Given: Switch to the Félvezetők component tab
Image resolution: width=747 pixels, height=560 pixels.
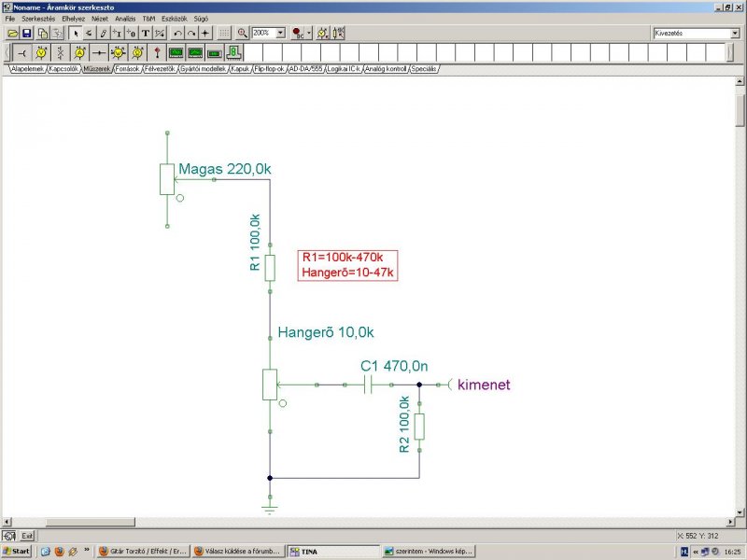Looking at the screenshot, I should [x=161, y=69].
